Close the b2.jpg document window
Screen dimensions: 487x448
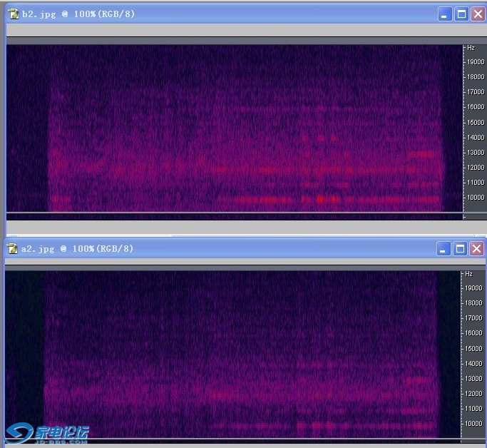476,14
